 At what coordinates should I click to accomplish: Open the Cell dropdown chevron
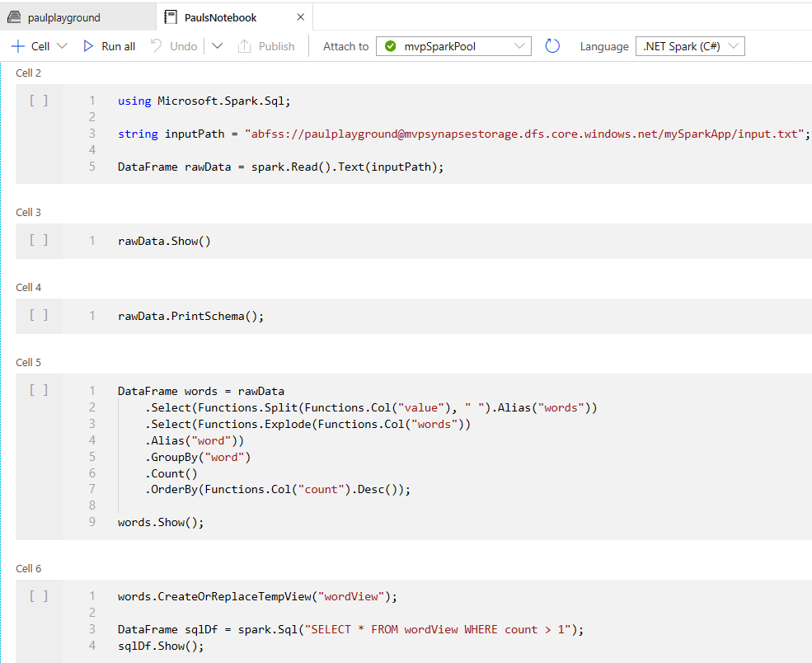[62, 46]
